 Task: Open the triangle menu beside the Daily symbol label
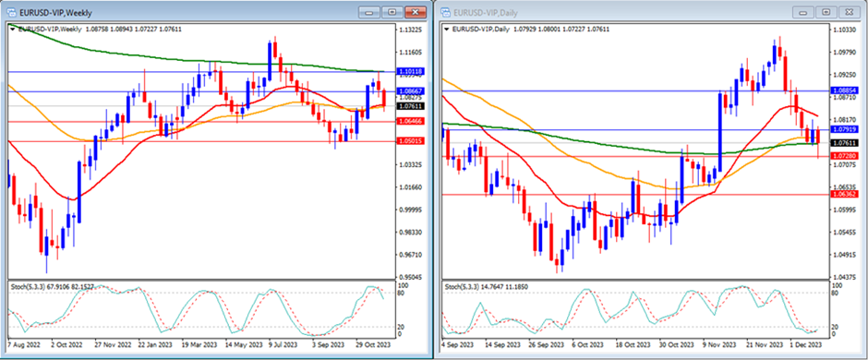[447, 29]
